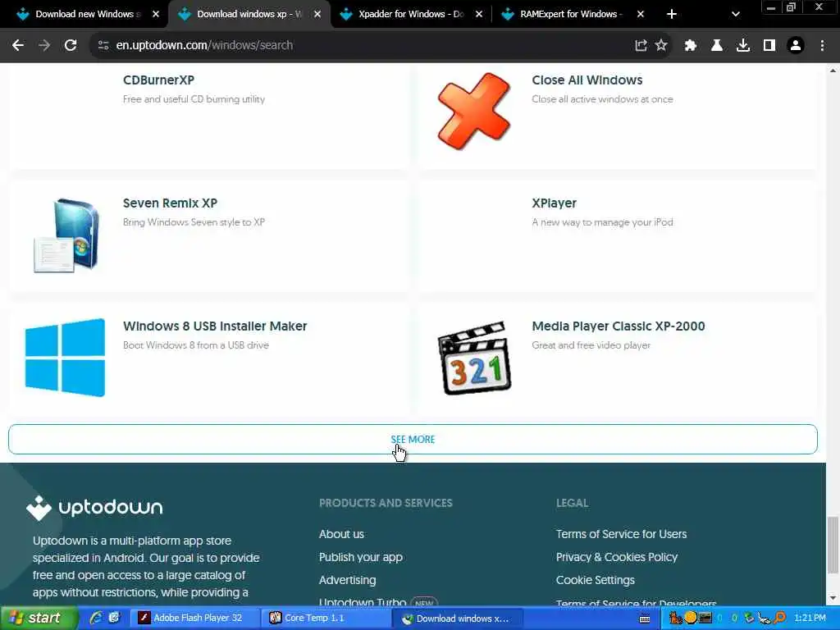Open the Extensions puzzle icon

tap(691, 46)
